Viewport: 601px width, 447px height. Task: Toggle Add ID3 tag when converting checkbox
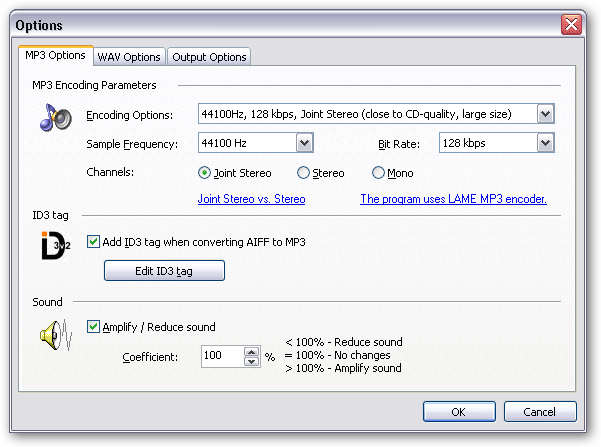pos(93,242)
